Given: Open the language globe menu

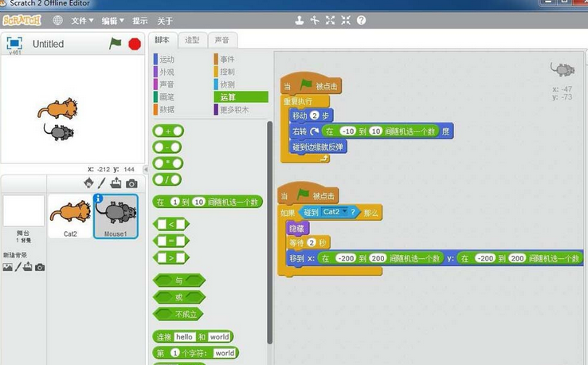Looking at the screenshot, I should (x=57, y=20).
